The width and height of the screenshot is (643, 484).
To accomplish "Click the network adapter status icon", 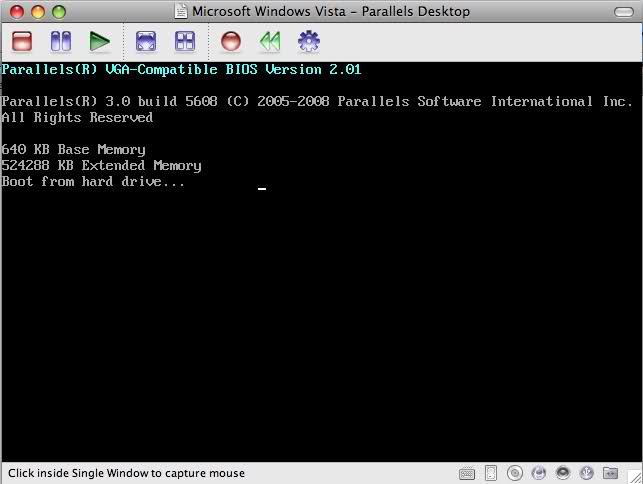I will tap(538, 473).
